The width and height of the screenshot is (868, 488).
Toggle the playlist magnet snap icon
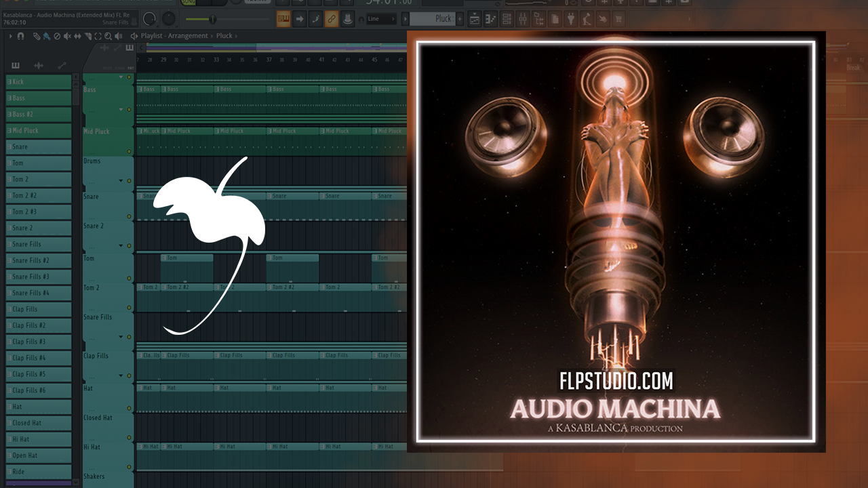[20, 36]
